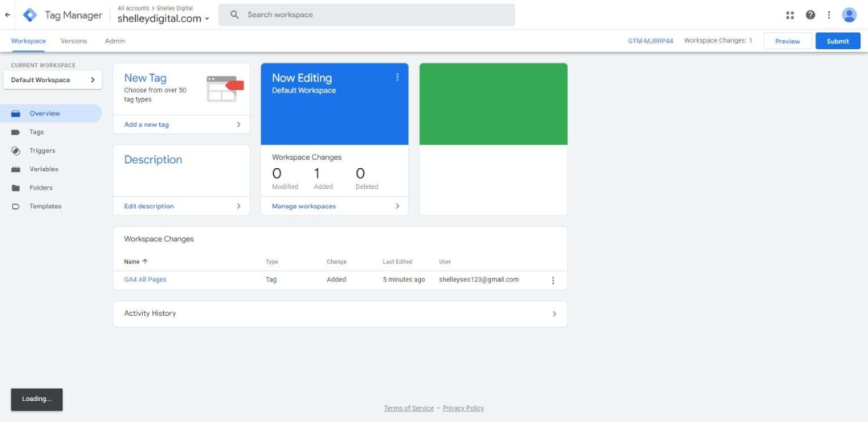
Task: Click the Overview icon in the sidebar
Action: pyautogui.click(x=15, y=113)
